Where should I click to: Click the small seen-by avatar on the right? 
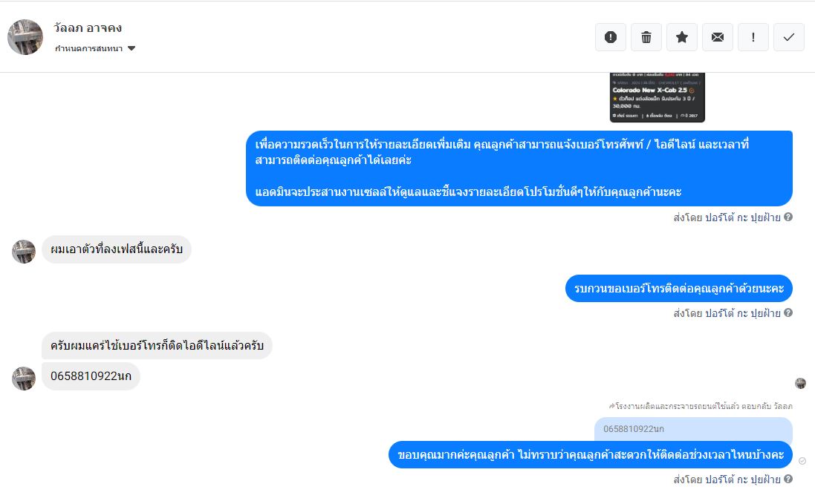(x=800, y=383)
